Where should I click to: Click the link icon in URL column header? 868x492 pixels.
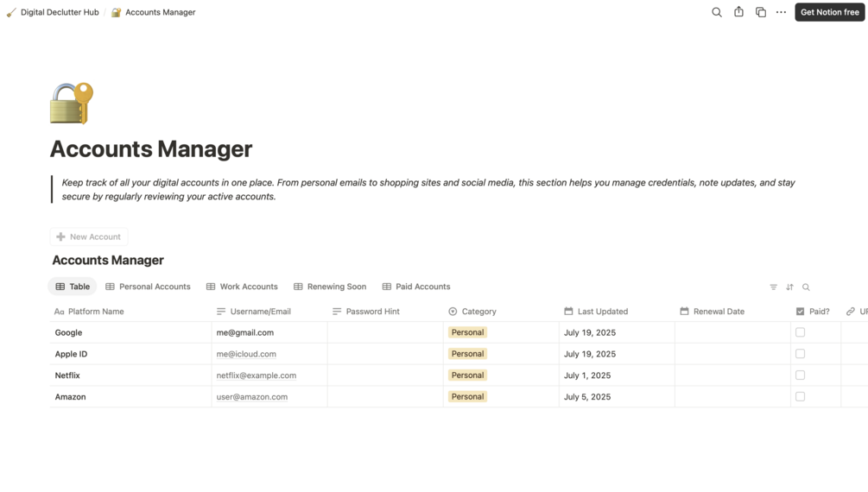850,312
